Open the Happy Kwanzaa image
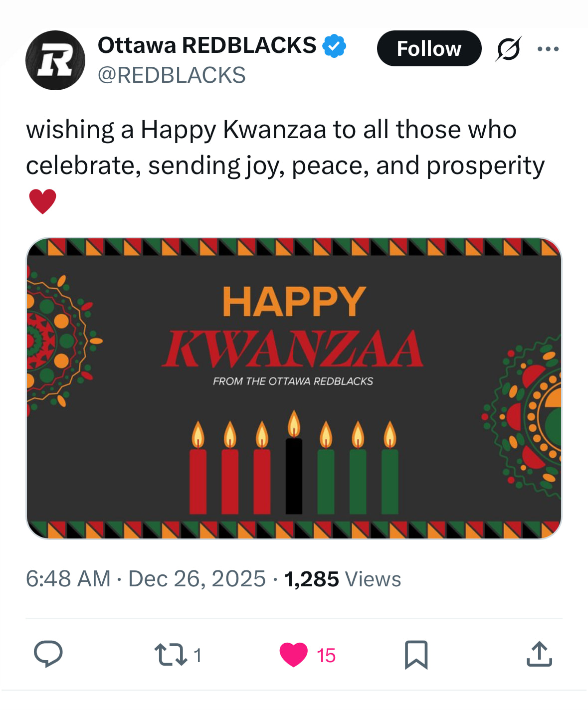This screenshot has width=588, height=710. point(294,388)
